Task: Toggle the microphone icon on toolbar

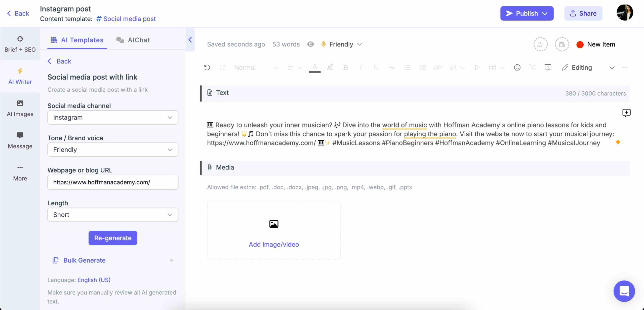Action: pyautogui.click(x=324, y=44)
